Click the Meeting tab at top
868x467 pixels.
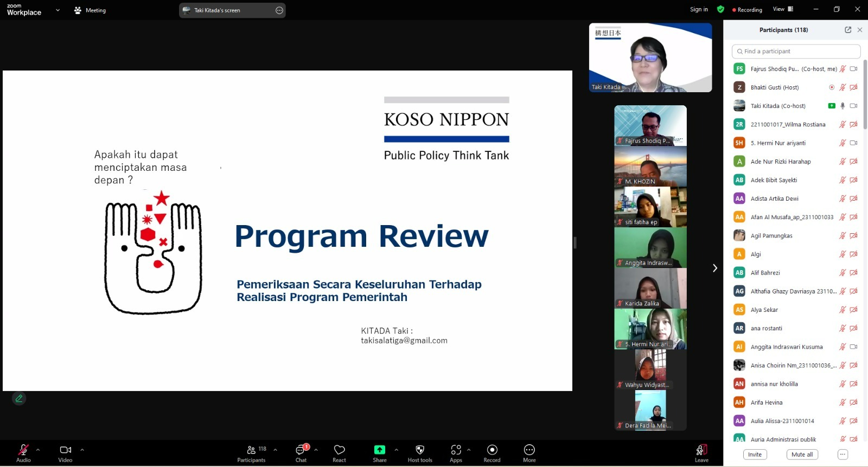pyautogui.click(x=90, y=10)
